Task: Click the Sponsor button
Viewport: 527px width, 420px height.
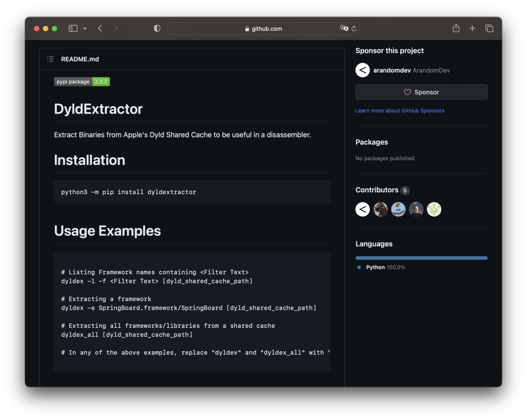Action: click(422, 92)
